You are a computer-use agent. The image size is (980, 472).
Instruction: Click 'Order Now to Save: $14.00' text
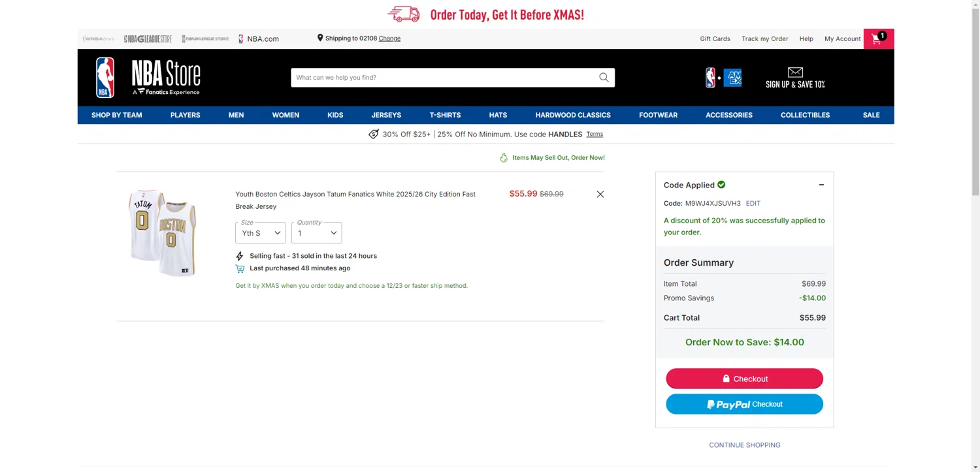coord(744,342)
